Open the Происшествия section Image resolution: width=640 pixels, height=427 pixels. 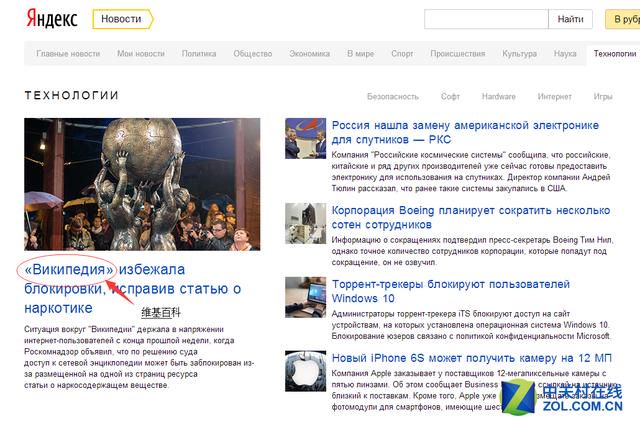(x=458, y=53)
